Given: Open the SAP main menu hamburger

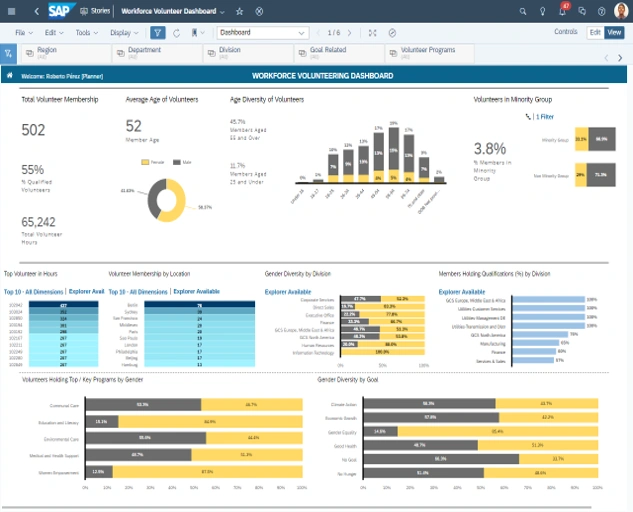Looking at the screenshot, I should 10,11.
